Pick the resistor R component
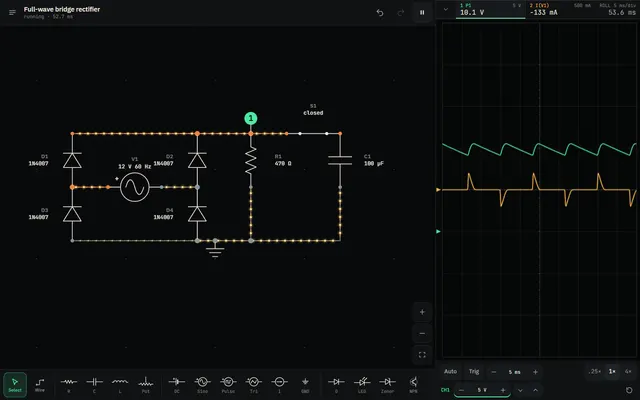 point(69,384)
